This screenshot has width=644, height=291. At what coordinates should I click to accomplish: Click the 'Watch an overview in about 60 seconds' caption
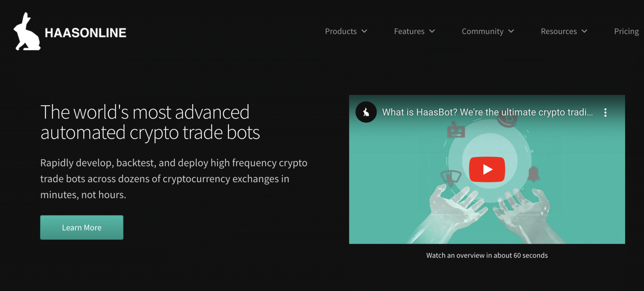pos(487,255)
